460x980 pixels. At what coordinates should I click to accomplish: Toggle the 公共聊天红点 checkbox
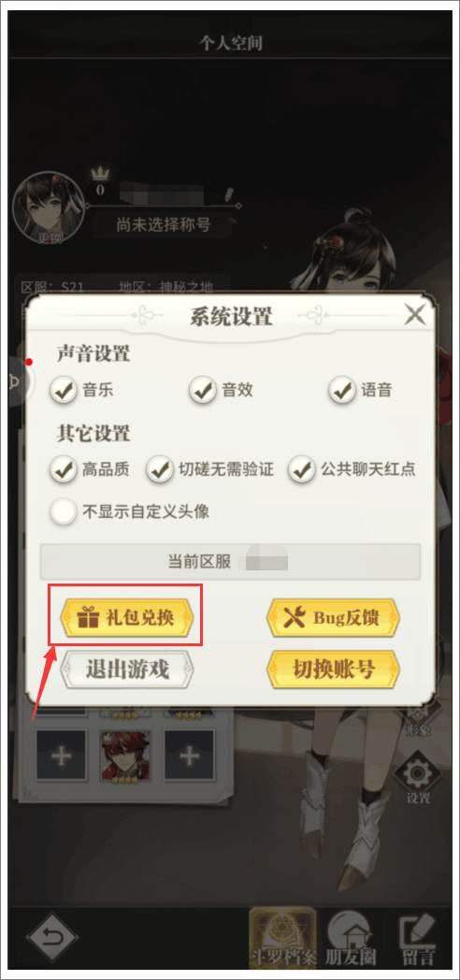tap(301, 470)
